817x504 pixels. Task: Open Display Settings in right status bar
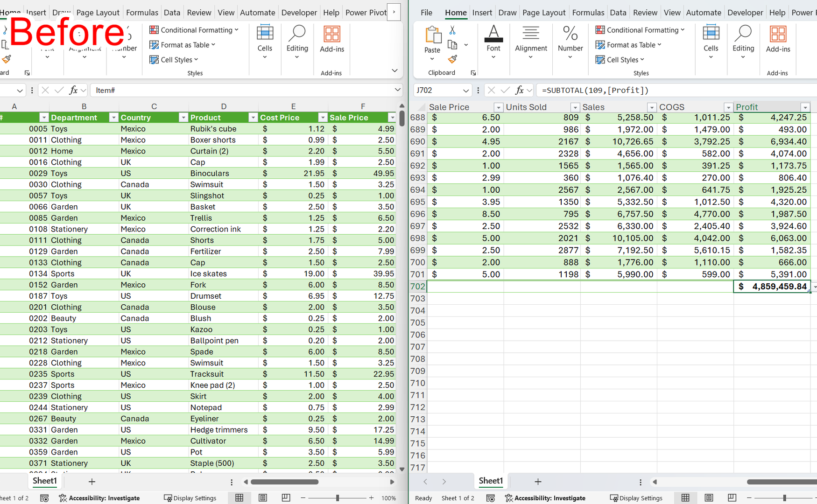pyautogui.click(x=636, y=498)
